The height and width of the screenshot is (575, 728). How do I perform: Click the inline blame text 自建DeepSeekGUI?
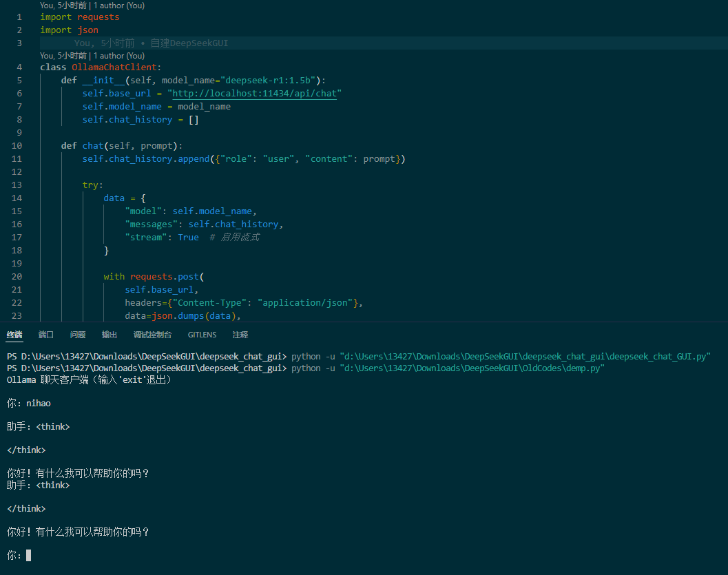189,43
